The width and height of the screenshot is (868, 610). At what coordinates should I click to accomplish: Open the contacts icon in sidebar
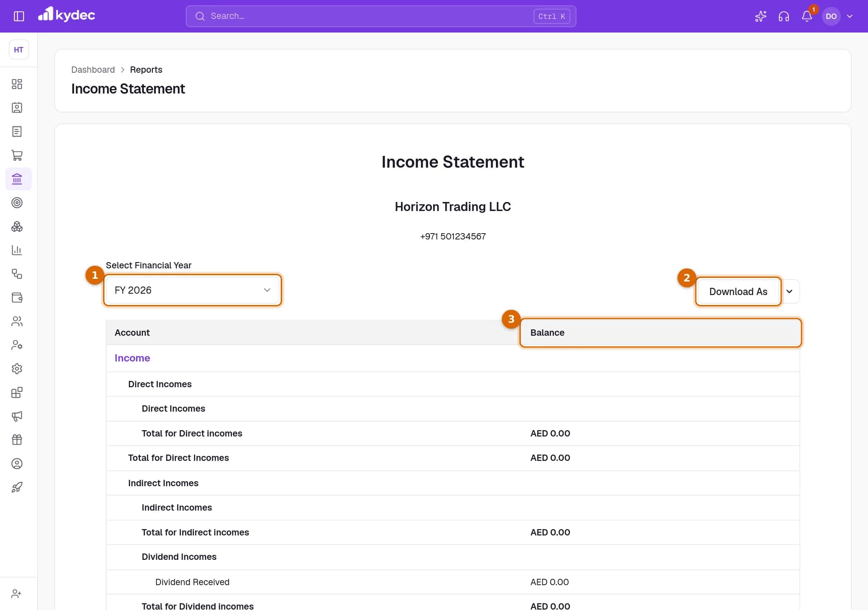pyautogui.click(x=17, y=108)
